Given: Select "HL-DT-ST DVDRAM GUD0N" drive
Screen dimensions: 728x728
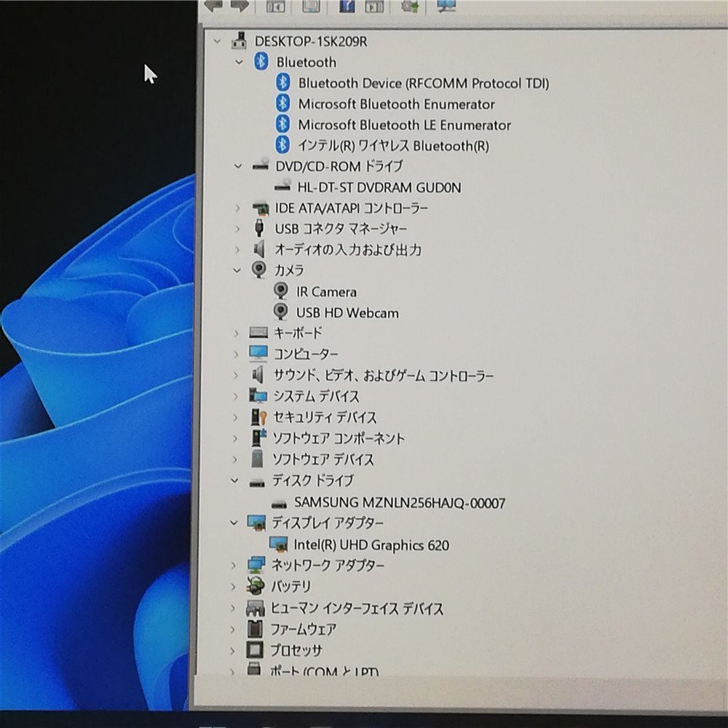Looking at the screenshot, I should point(379,188).
